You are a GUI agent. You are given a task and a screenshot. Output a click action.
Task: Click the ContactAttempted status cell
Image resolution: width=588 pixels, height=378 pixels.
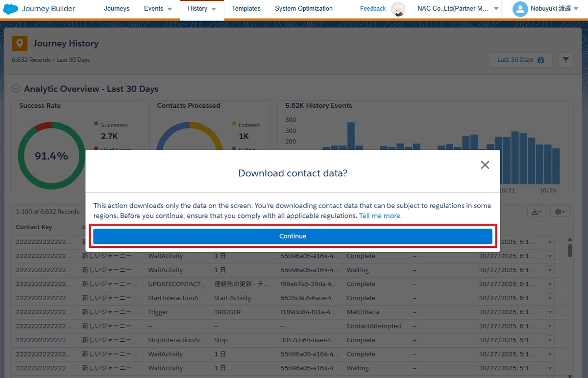(x=373, y=326)
